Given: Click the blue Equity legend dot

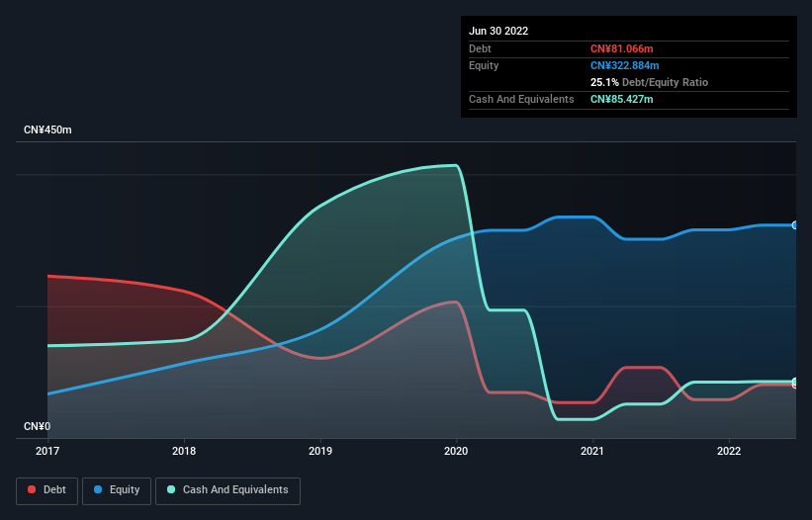Looking at the screenshot, I should point(98,489).
